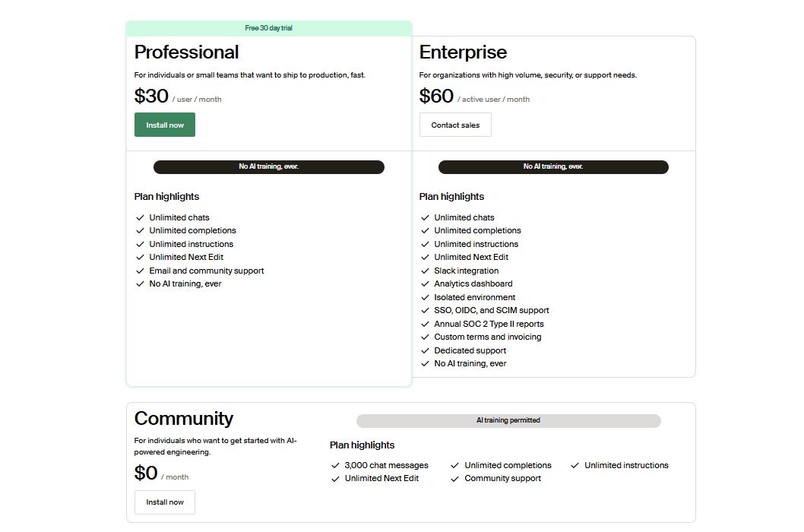Click checkmark icon beside Slack integration
Image resolution: width=804 pixels, height=532 pixels.
click(x=426, y=271)
